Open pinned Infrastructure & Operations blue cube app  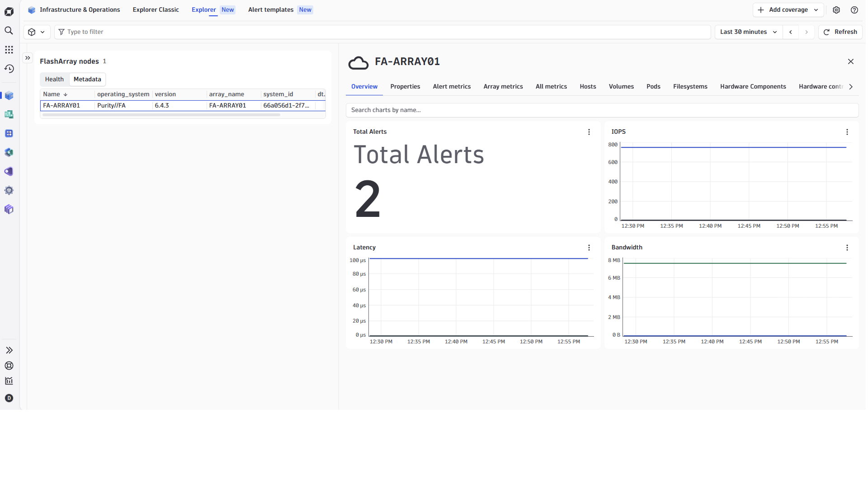click(9, 96)
